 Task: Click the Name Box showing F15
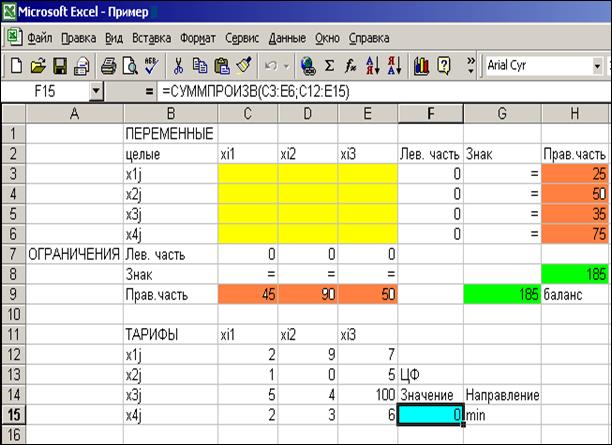(45, 91)
